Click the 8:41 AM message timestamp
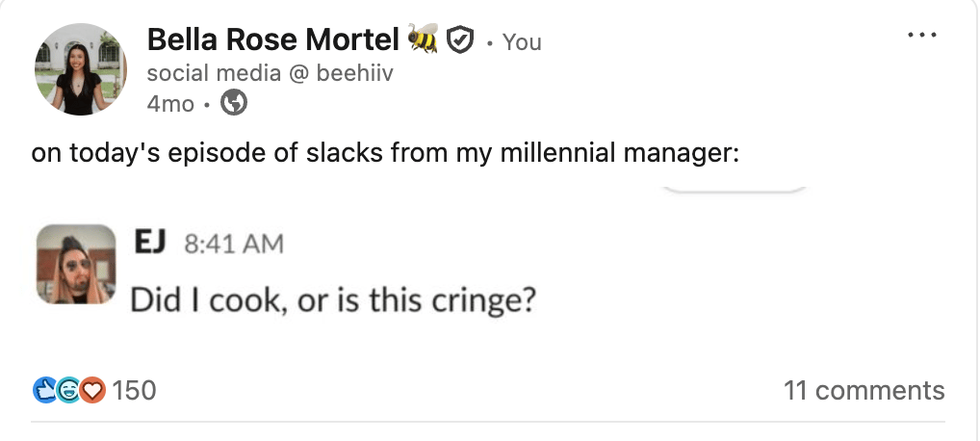The width and height of the screenshot is (980, 441). click(x=232, y=244)
